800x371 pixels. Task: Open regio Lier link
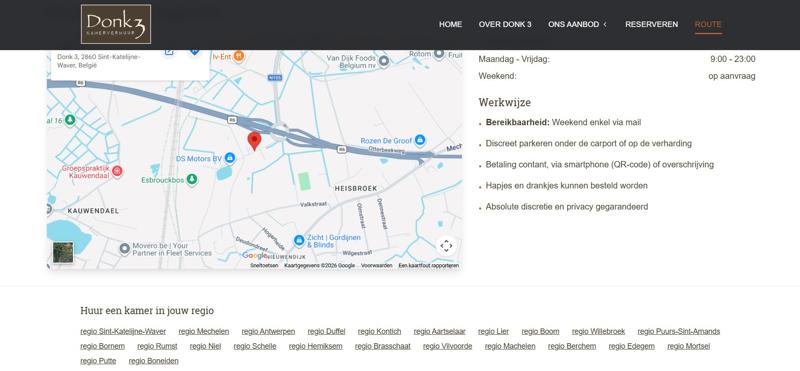pos(493,331)
